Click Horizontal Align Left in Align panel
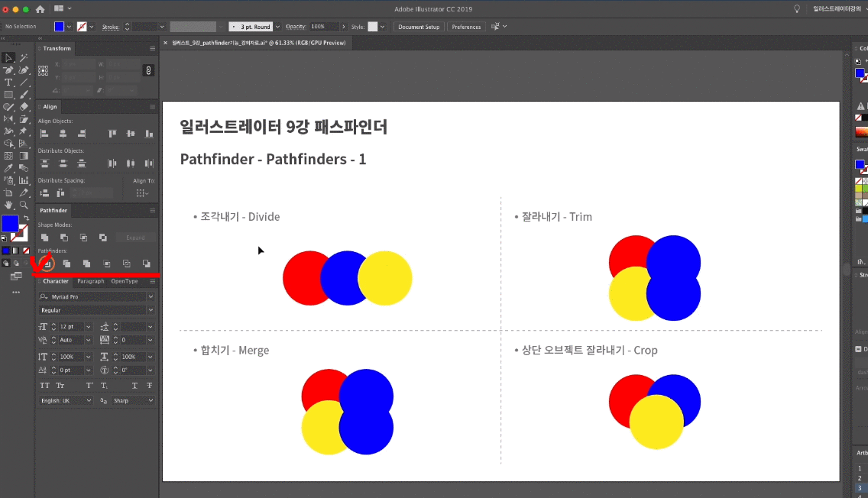868x498 pixels. pos(44,134)
